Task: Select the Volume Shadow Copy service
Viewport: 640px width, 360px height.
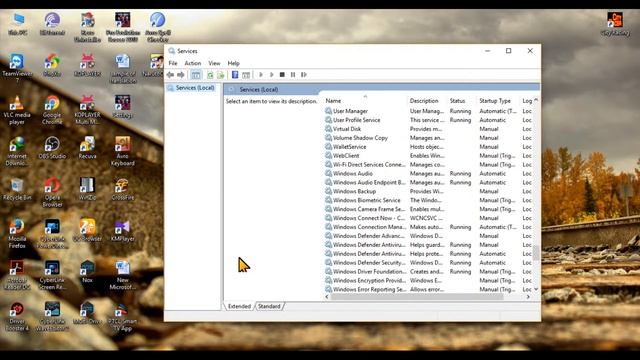Action: (x=429, y=138)
